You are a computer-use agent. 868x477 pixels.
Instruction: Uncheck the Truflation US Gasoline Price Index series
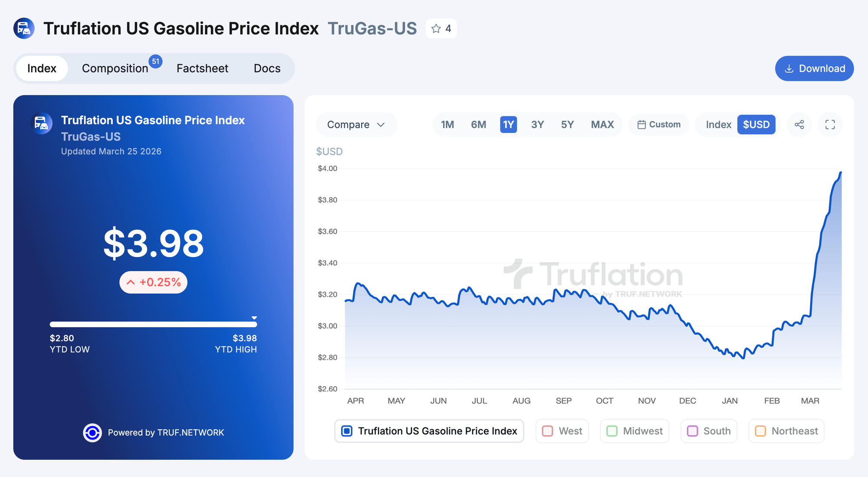[347, 431]
